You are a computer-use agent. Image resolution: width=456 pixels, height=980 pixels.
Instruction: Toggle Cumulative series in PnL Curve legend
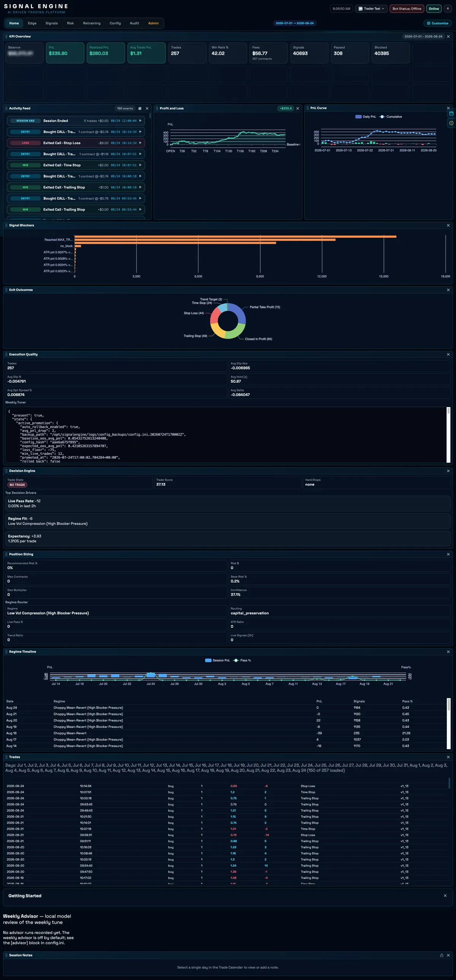(391, 117)
